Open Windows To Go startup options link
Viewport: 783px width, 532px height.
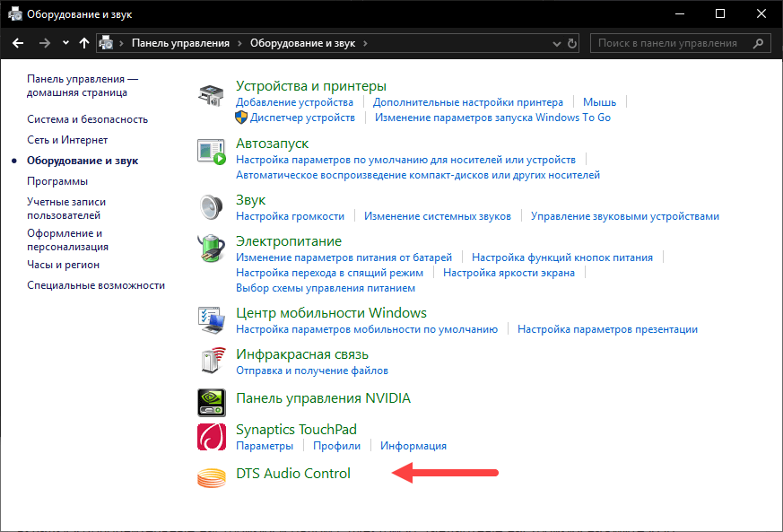tap(493, 118)
